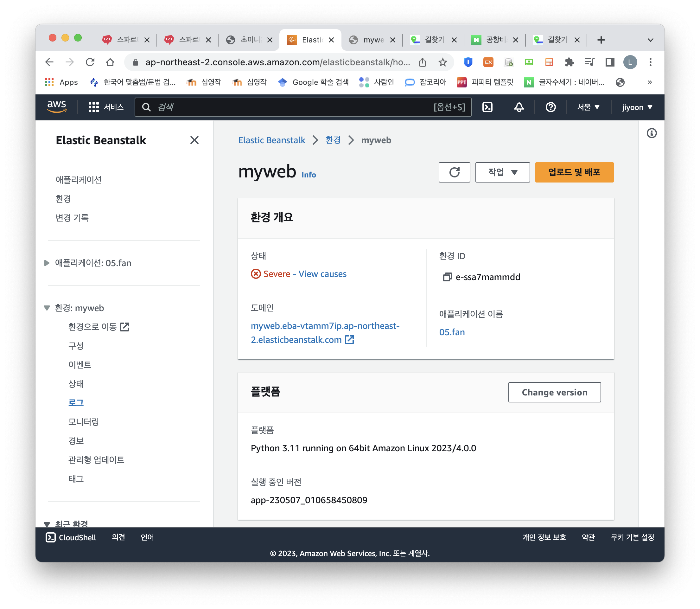Open the notifications bell
700x609 pixels.
519,107
